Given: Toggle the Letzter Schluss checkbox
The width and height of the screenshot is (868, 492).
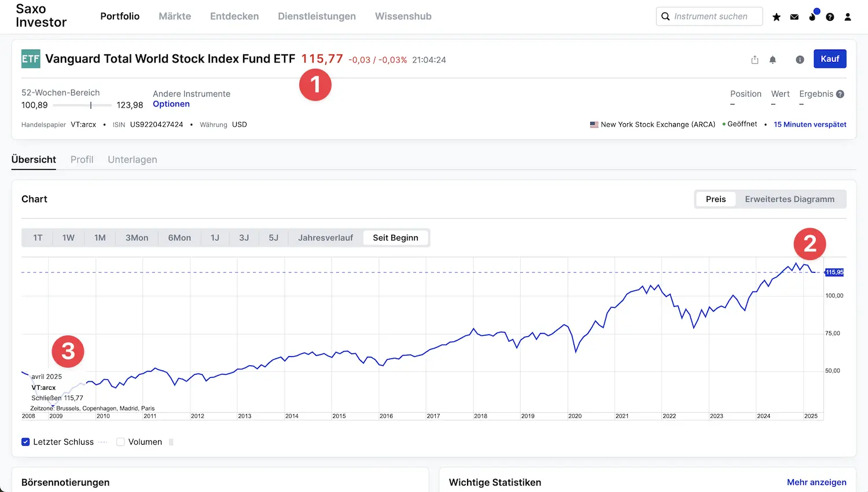Looking at the screenshot, I should pos(25,442).
